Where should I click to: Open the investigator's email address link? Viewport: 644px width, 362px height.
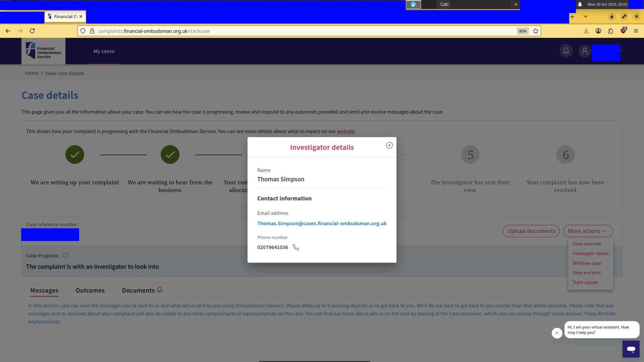(x=322, y=224)
